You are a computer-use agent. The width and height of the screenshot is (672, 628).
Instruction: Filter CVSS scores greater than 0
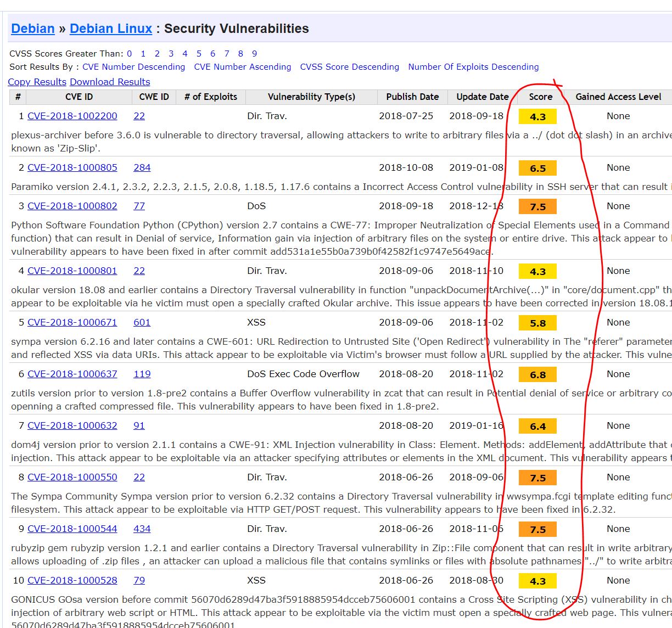pos(130,53)
